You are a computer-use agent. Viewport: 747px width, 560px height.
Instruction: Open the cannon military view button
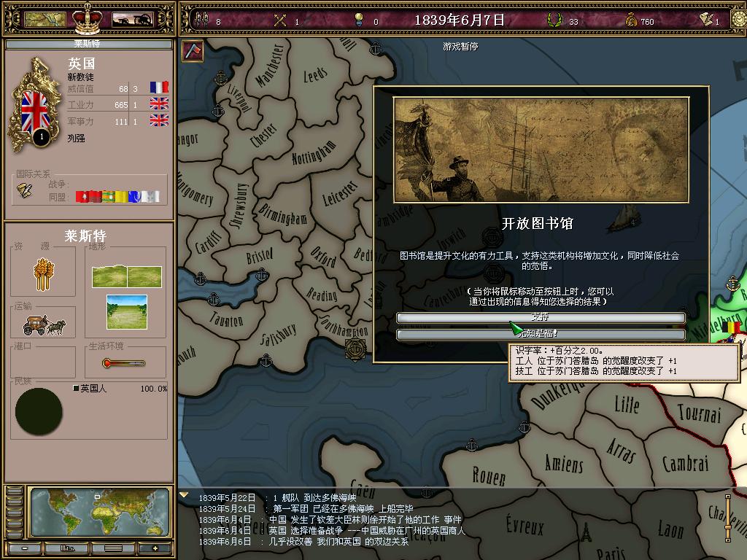tap(131, 20)
